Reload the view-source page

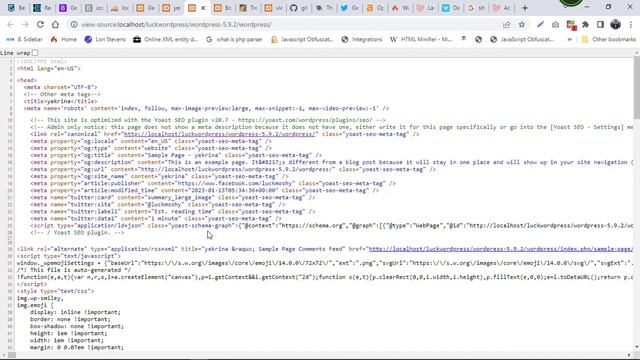40,24
